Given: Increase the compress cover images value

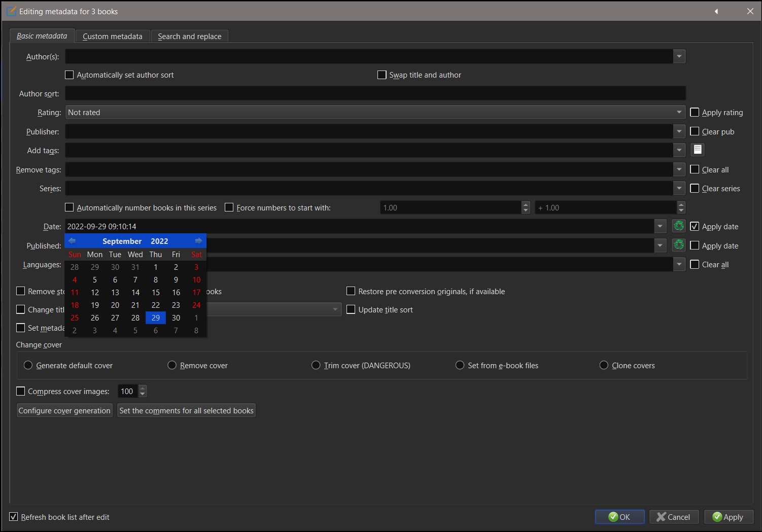Looking at the screenshot, I should point(143,388).
